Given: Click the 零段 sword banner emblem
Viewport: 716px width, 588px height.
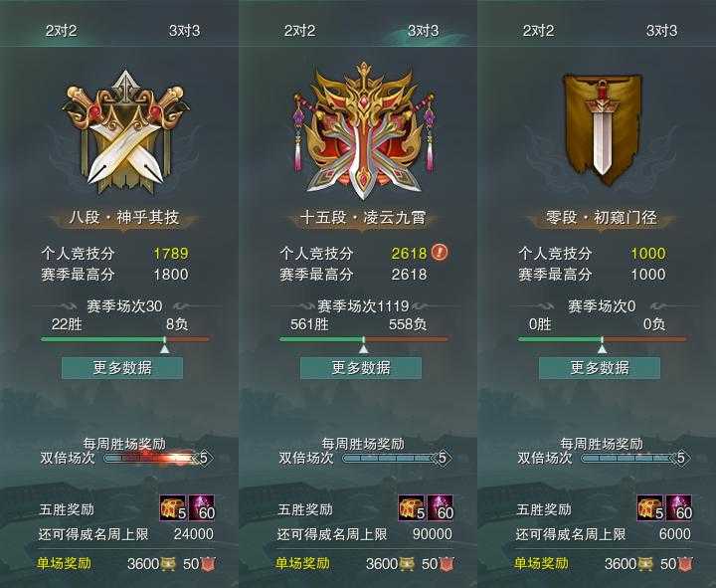Looking at the screenshot, I should tap(602, 129).
